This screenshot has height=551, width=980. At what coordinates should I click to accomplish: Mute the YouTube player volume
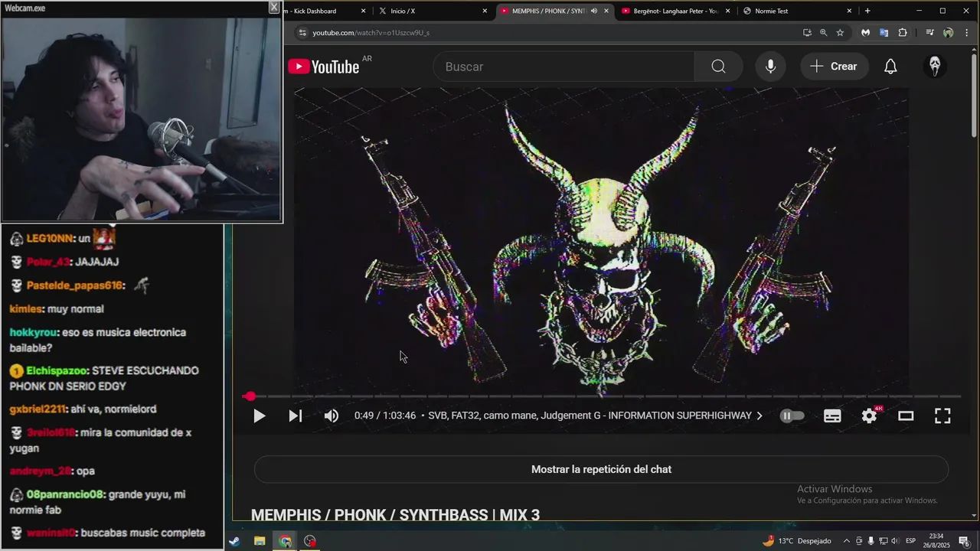pyautogui.click(x=332, y=416)
